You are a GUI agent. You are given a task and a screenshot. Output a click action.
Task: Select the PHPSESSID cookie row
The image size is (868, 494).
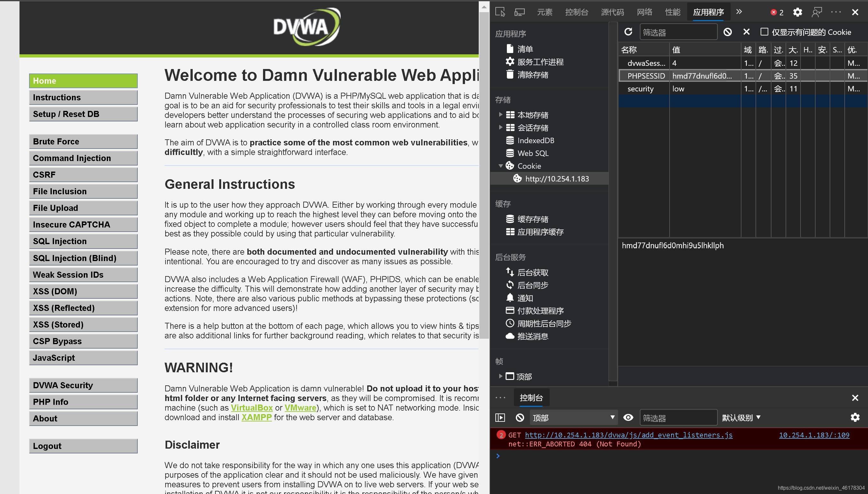[742, 76]
